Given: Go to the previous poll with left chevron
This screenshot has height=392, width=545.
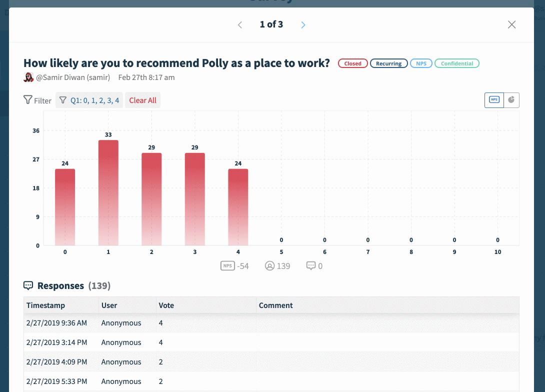Looking at the screenshot, I should click(240, 24).
